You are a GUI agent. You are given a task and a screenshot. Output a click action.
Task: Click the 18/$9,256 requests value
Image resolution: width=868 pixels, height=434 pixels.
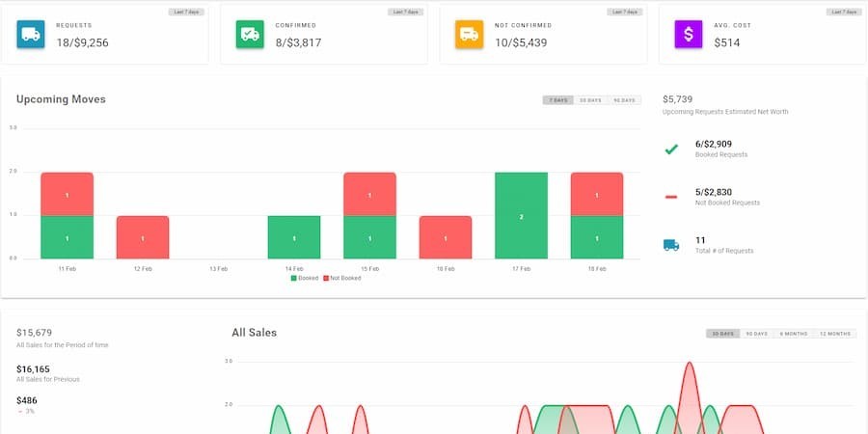click(83, 42)
